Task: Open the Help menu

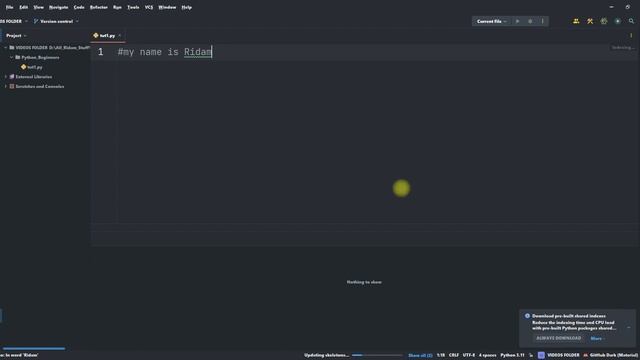Action: point(187,7)
